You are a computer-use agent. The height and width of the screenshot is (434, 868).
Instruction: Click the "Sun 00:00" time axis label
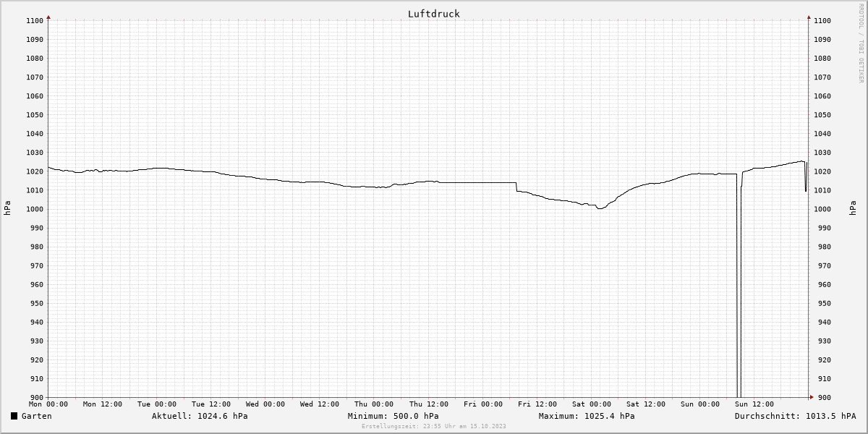click(700, 404)
